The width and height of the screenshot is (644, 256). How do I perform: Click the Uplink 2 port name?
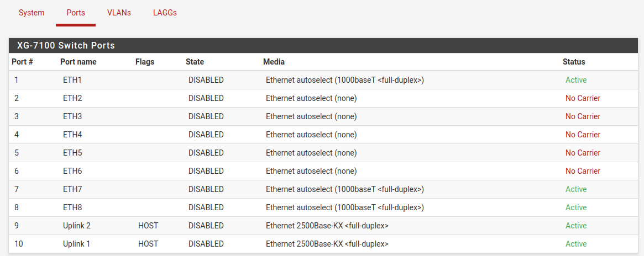coord(77,226)
